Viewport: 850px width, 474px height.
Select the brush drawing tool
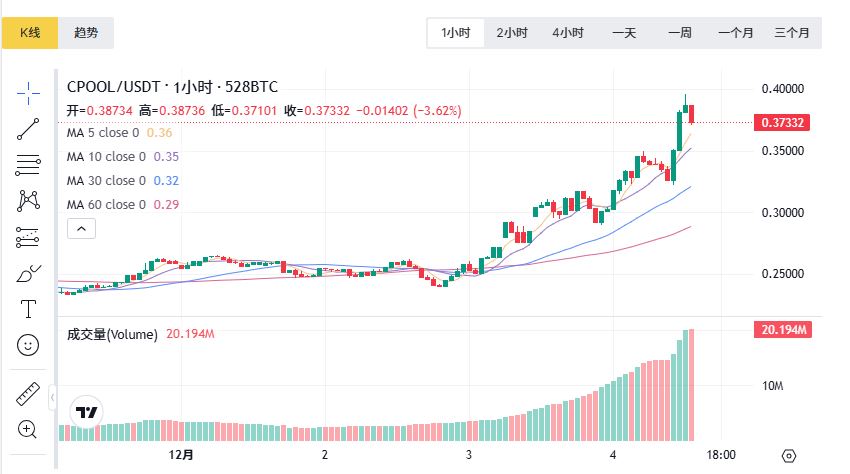28,273
